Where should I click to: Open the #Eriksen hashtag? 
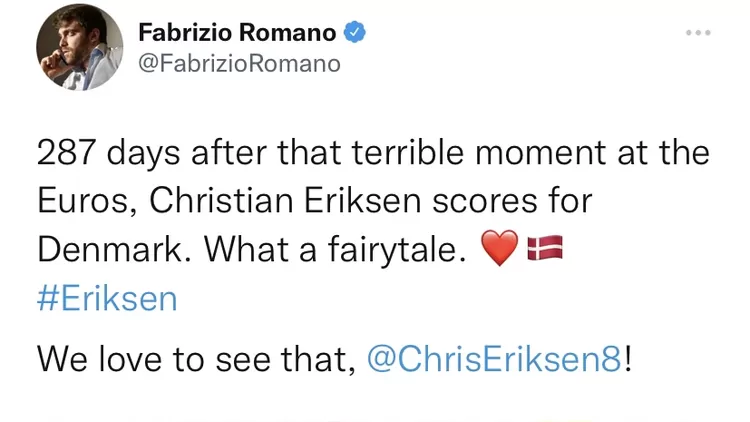(x=107, y=299)
